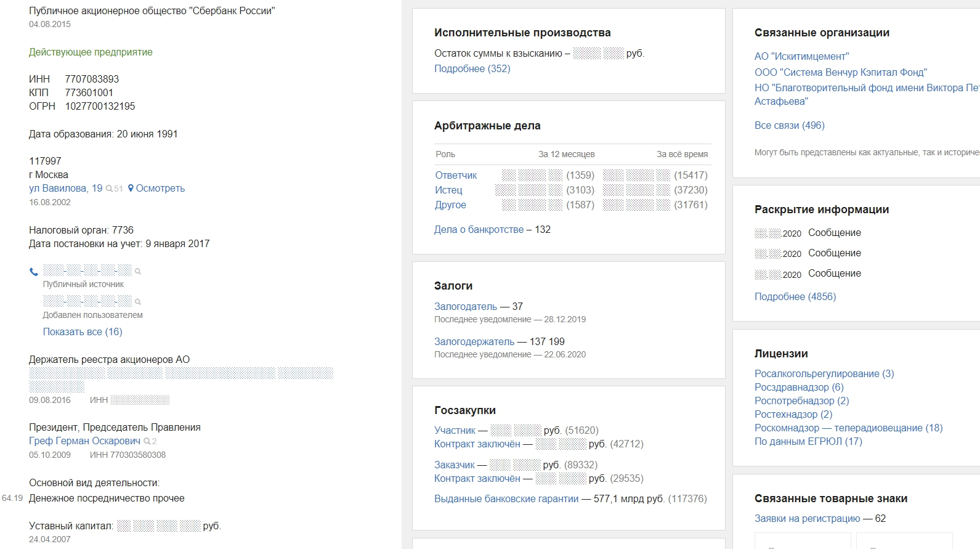Click the Осмотреть link
This screenshot has height=549, width=980.
tap(160, 189)
